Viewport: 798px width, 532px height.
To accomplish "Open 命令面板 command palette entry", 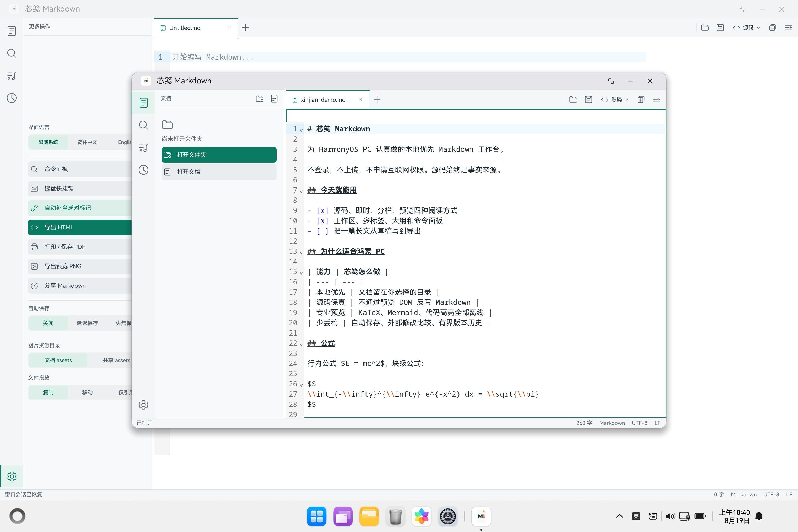I will [80, 169].
